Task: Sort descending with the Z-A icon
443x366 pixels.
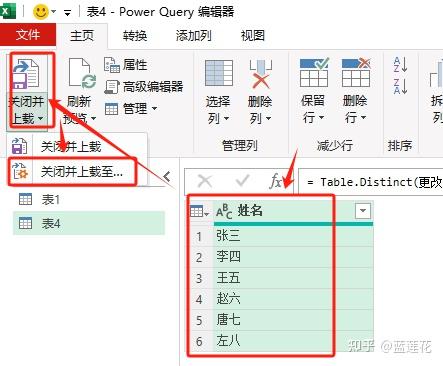Action: [x=400, y=87]
